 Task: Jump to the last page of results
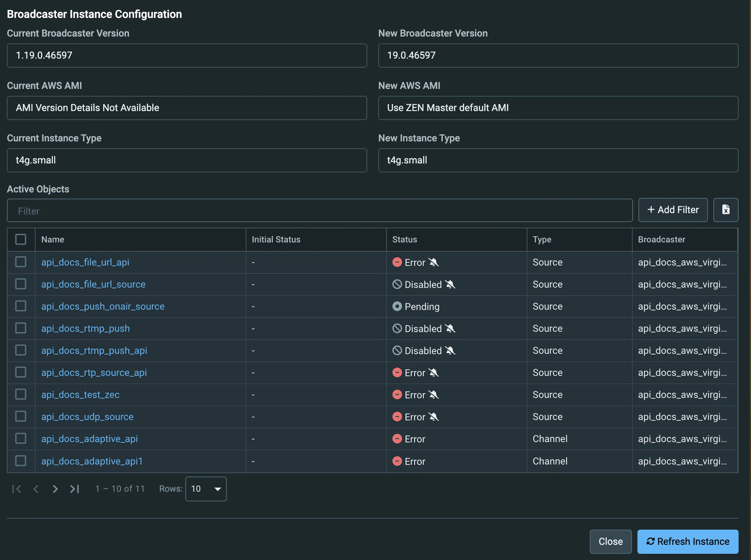75,489
